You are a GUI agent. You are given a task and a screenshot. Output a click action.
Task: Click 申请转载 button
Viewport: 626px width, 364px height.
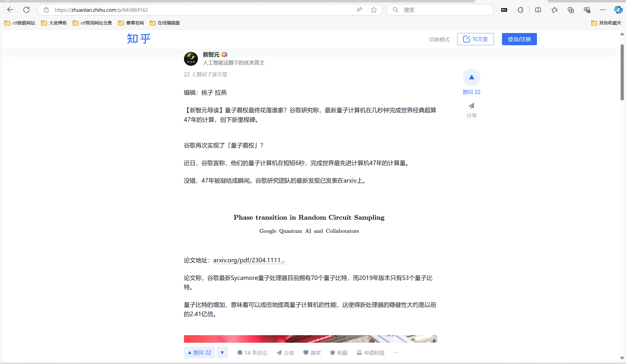[371, 353]
